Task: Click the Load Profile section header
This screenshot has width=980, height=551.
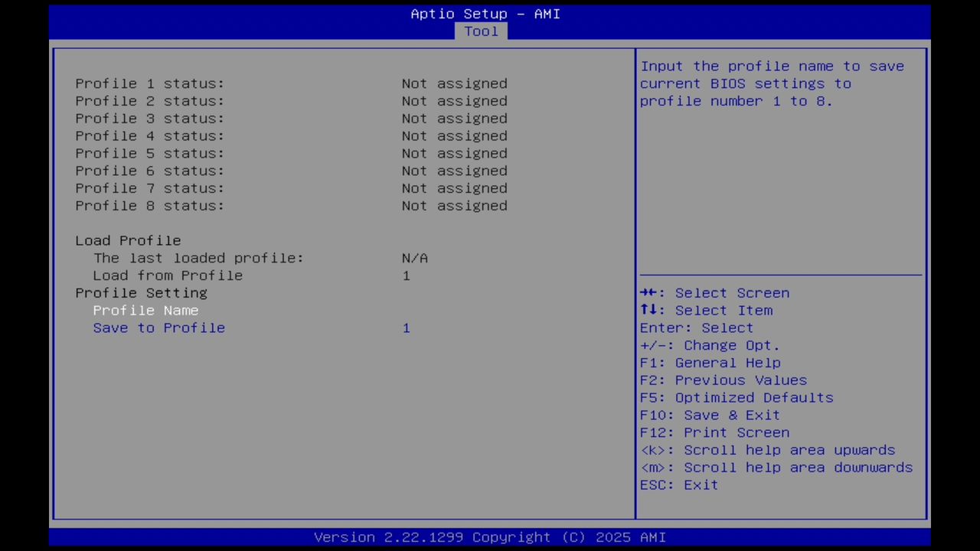Action: coord(128,240)
